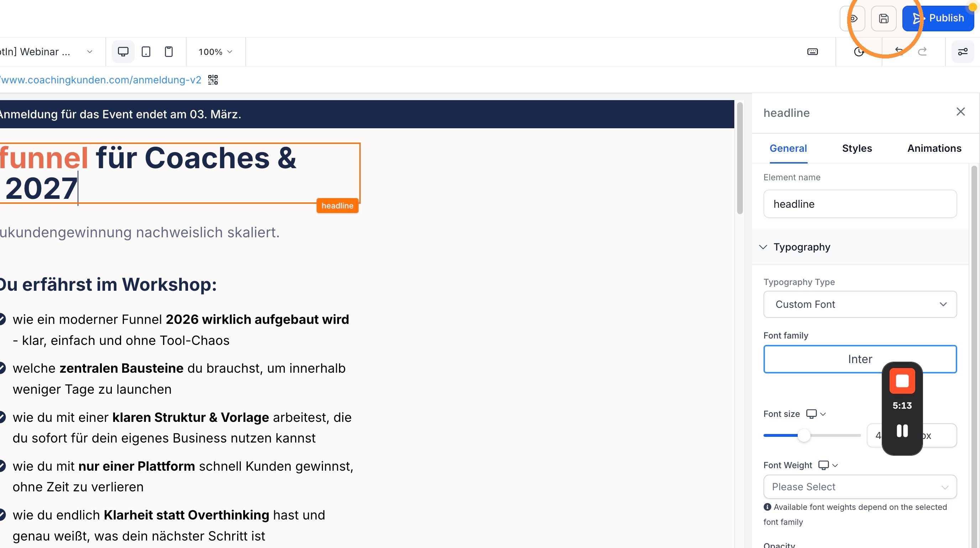The height and width of the screenshot is (548, 980).
Task: Open the Typography Type Custom Font dropdown
Action: (x=860, y=304)
